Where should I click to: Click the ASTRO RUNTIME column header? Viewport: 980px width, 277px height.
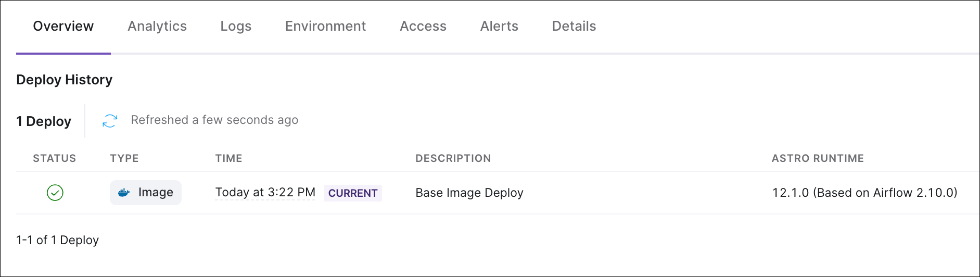click(818, 158)
